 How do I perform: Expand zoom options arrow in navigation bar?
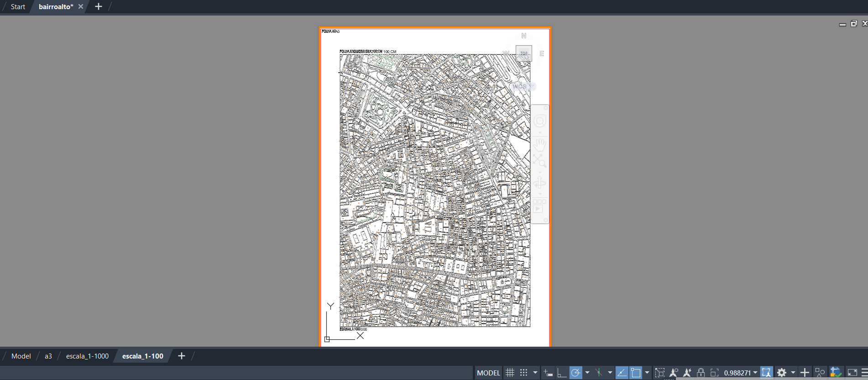point(540,171)
